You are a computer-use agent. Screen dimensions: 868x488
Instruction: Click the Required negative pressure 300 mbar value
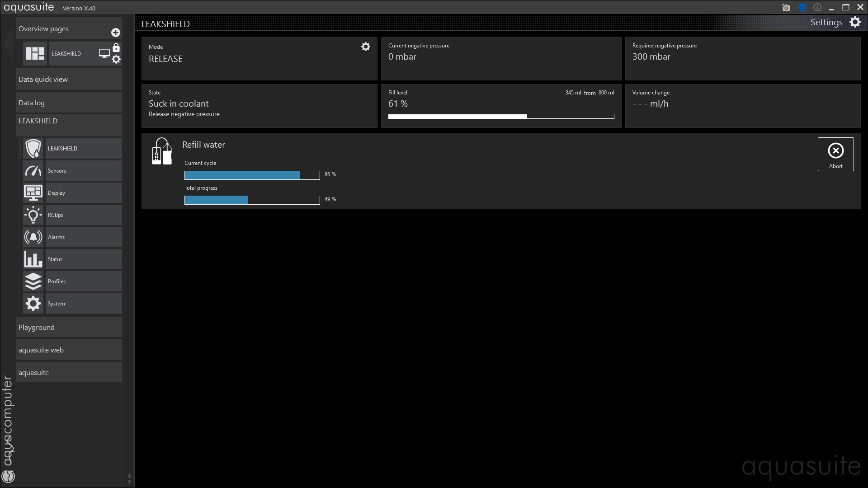click(651, 57)
